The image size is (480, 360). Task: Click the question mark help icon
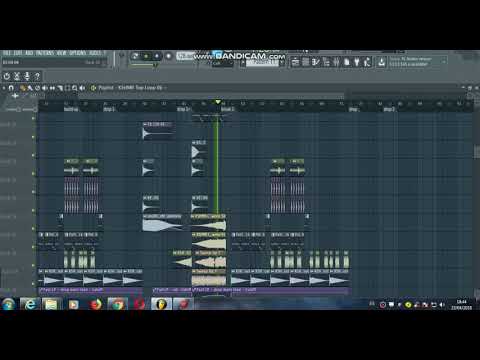coord(37,76)
